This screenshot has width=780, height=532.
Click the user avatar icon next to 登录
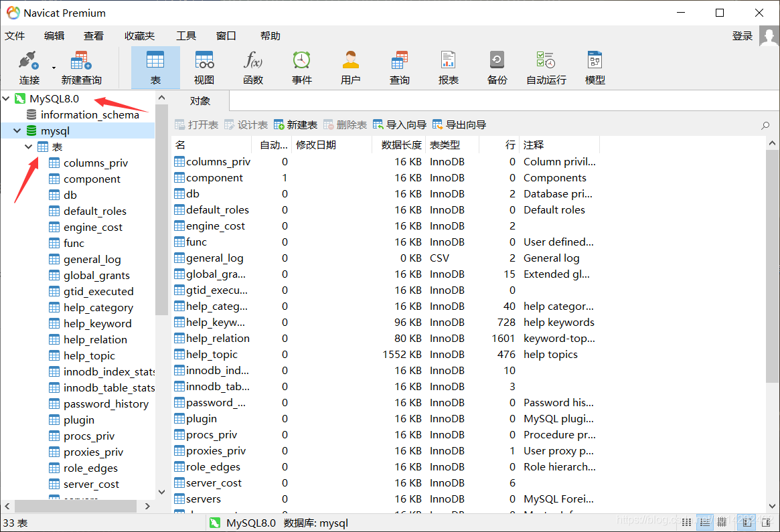coord(769,35)
